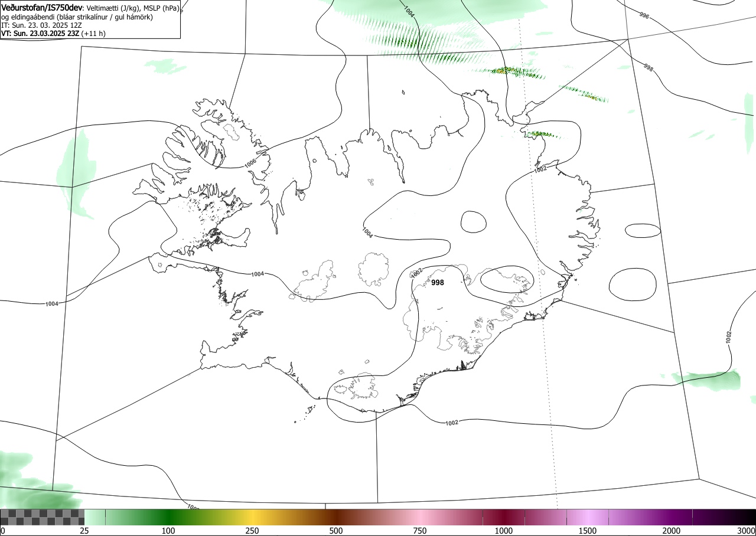Click the dark green color near 100
Screen dimensions: 756x536
pyautogui.click(x=168, y=517)
